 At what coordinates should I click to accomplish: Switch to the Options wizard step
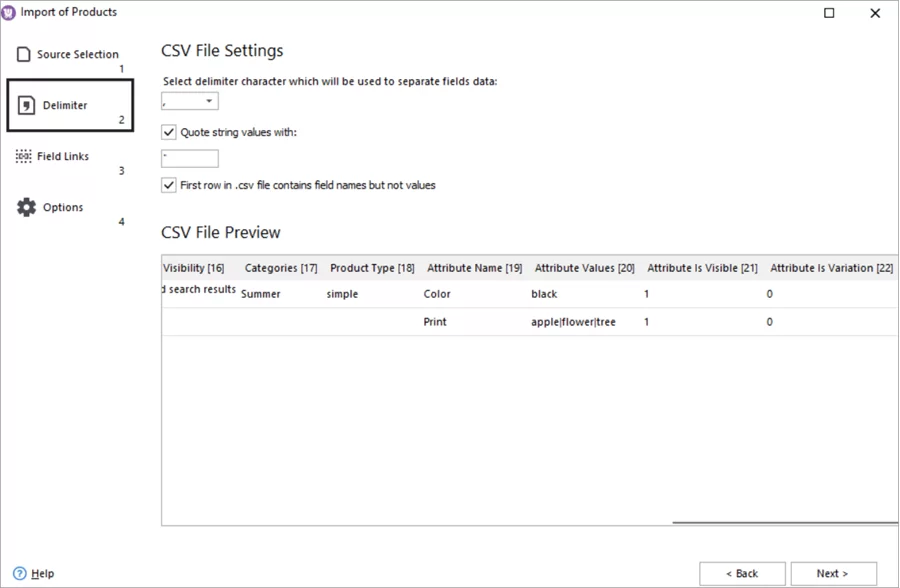tap(62, 207)
